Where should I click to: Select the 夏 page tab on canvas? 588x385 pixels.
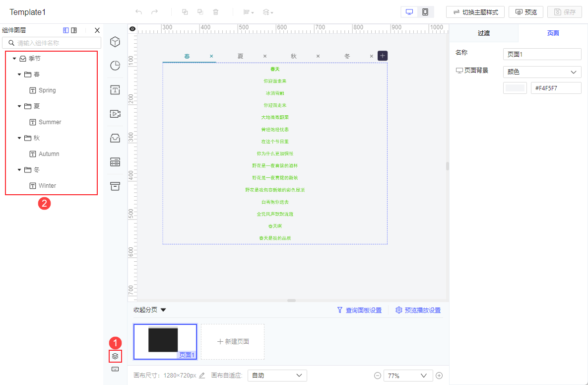[240, 56]
